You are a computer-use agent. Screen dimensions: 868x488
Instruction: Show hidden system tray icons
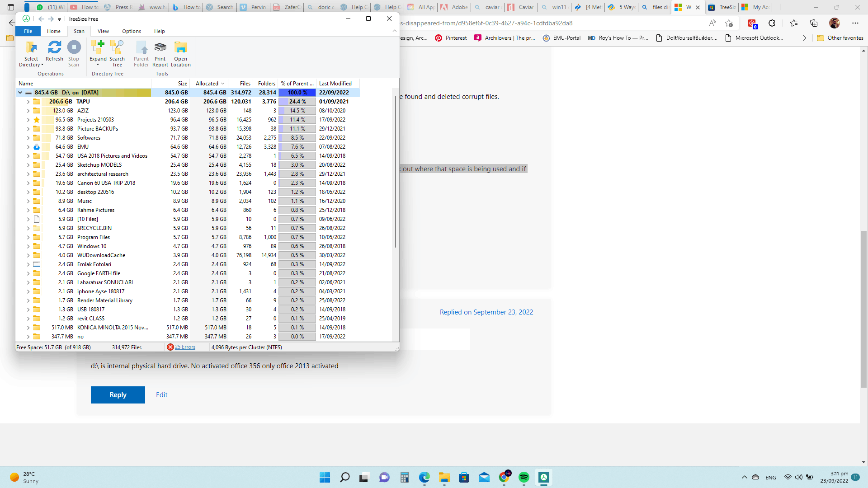tap(744, 477)
